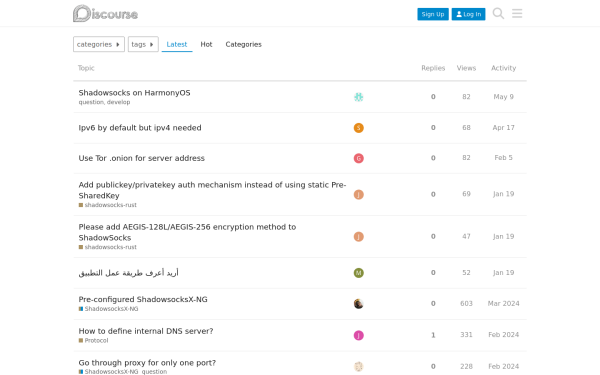The height and width of the screenshot is (375, 600).
Task: Open Protocol category under internal DNS topic
Action: 93,341
